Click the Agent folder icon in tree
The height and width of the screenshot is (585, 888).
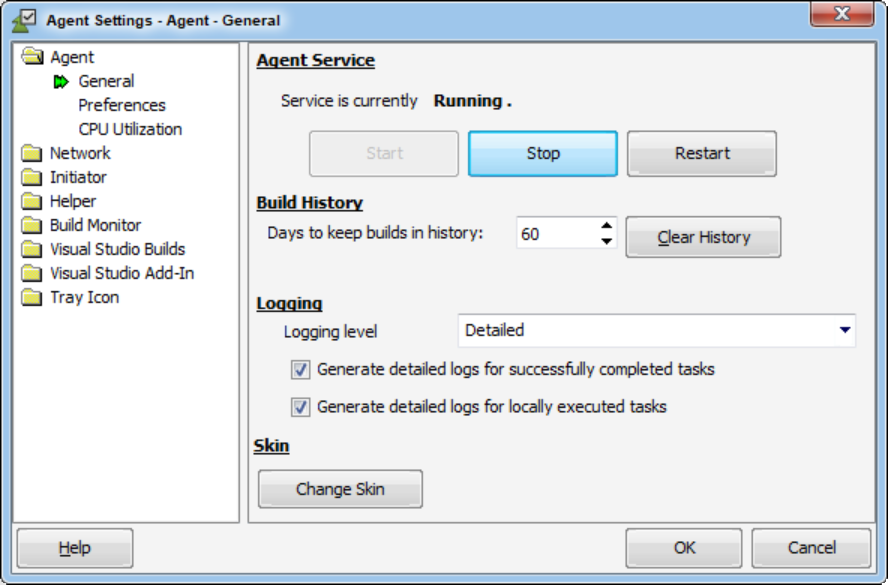(x=33, y=58)
